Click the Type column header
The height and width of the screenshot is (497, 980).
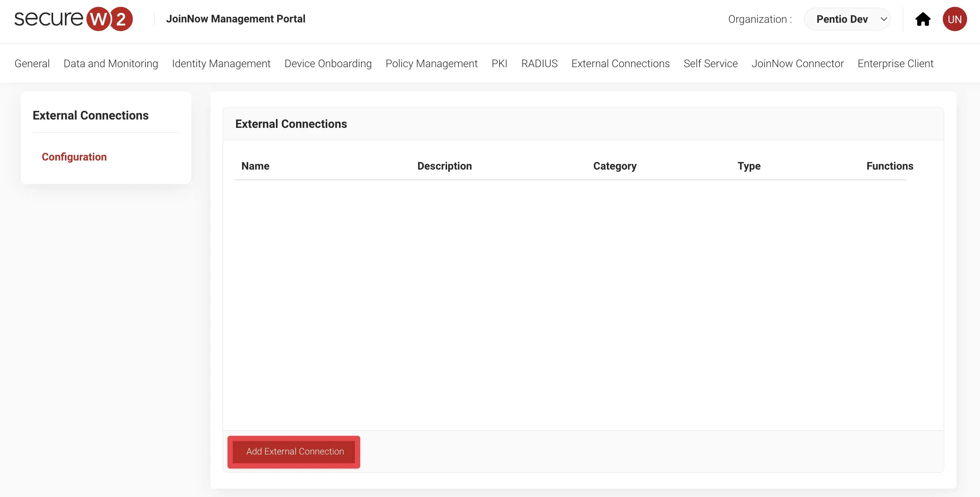point(749,166)
